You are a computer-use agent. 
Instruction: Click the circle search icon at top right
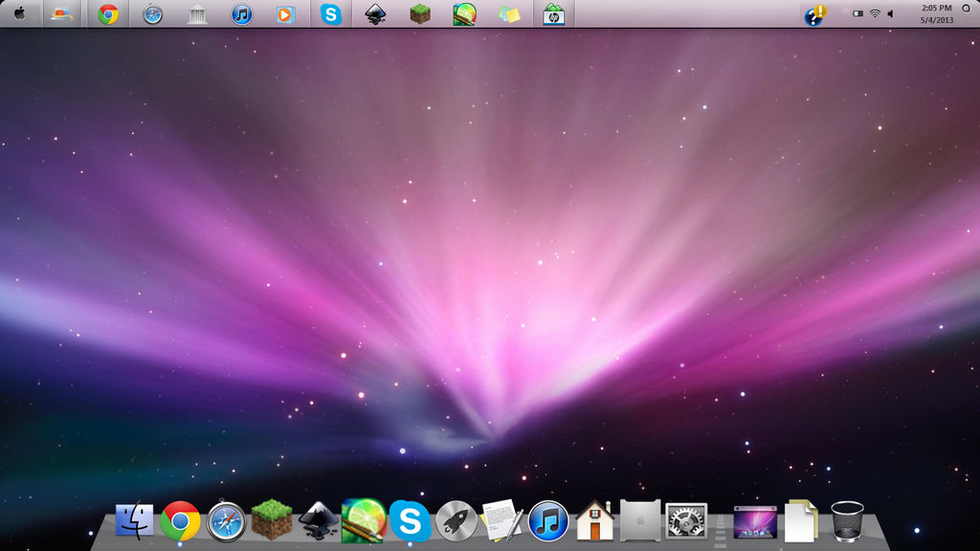point(967,9)
